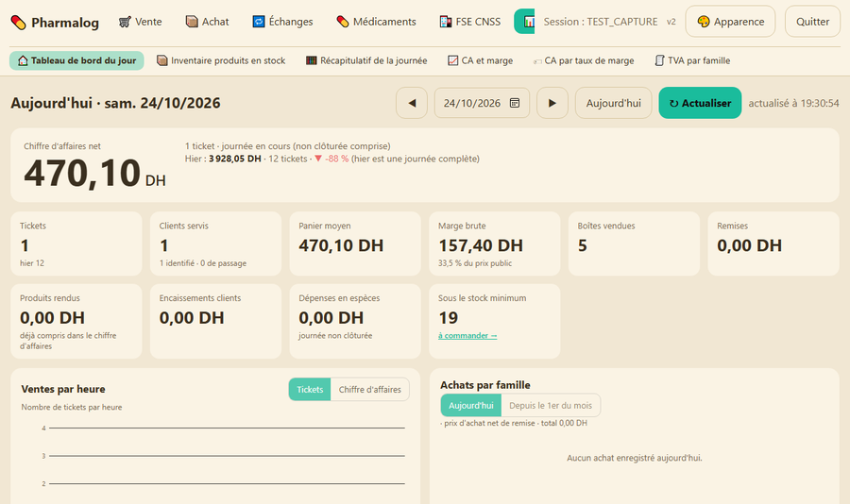Follow the 'à commander' link
This screenshot has height=504, width=850.
coord(467,335)
